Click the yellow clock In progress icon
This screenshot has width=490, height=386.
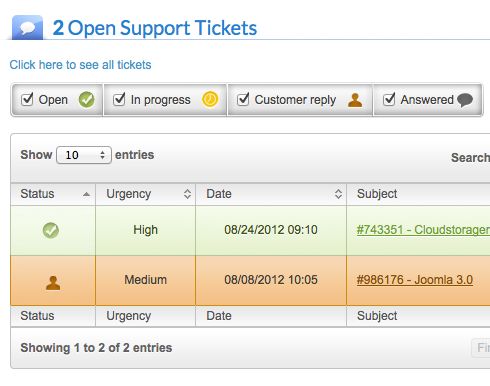pos(210,100)
